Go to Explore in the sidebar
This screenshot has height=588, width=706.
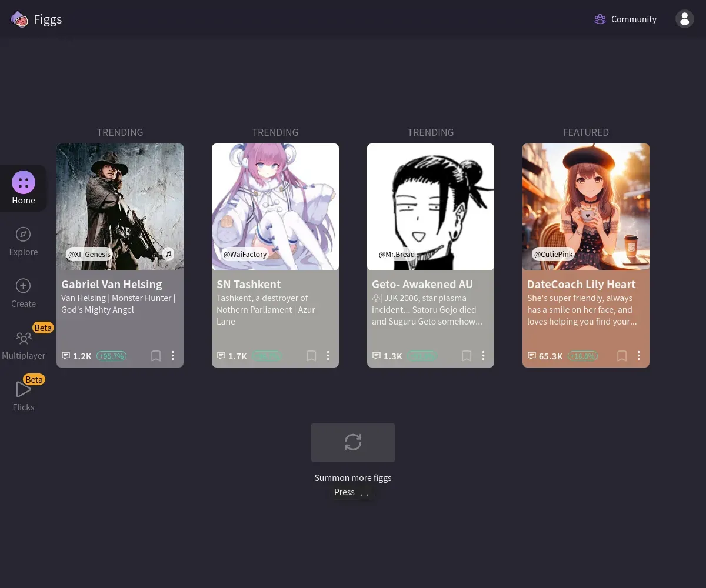point(24,241)
